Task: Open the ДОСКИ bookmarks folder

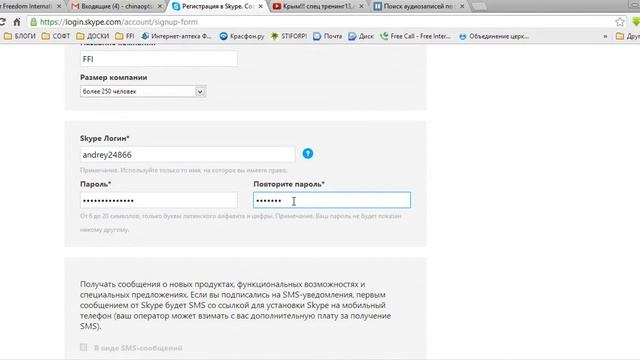Action: pyautogui.click(x=93, y=36)
